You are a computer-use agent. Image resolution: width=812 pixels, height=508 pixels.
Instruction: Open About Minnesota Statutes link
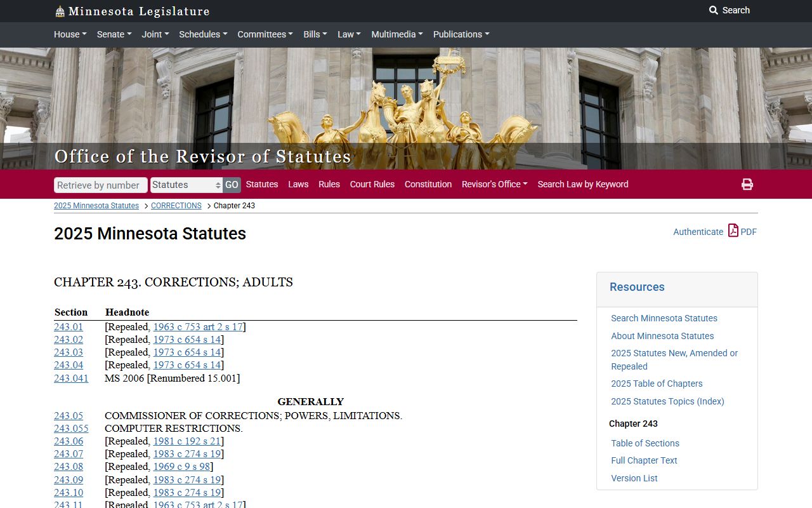click(x=662, y=336)
